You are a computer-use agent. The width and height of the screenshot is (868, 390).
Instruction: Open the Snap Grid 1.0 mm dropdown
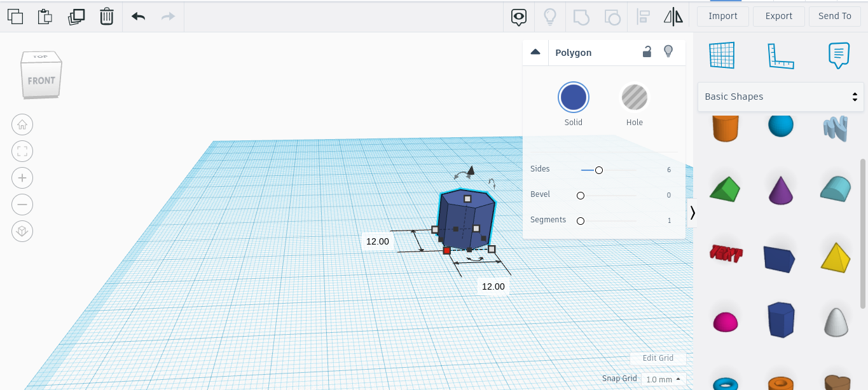pyautogui.click(x=663, y=379)
